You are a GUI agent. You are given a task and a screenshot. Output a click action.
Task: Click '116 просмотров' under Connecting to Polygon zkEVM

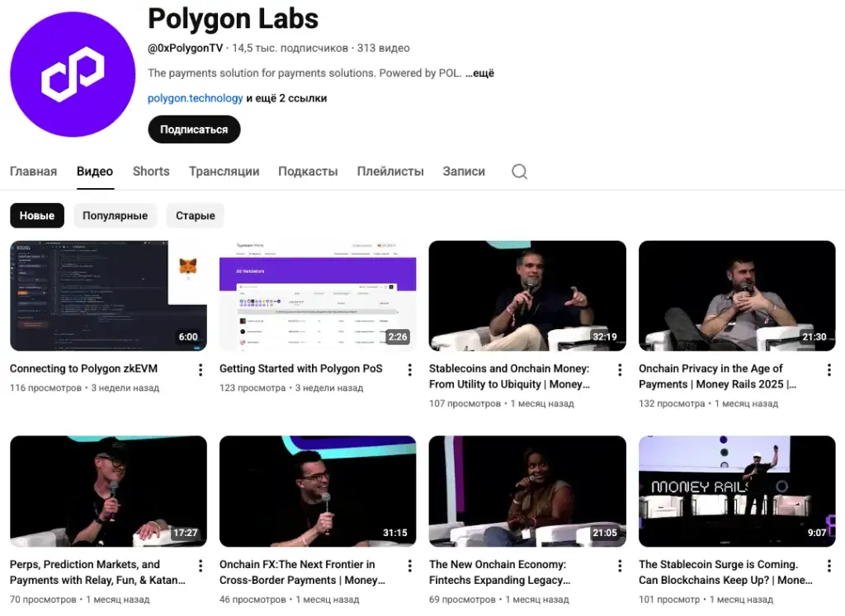[x=46, y=388]
